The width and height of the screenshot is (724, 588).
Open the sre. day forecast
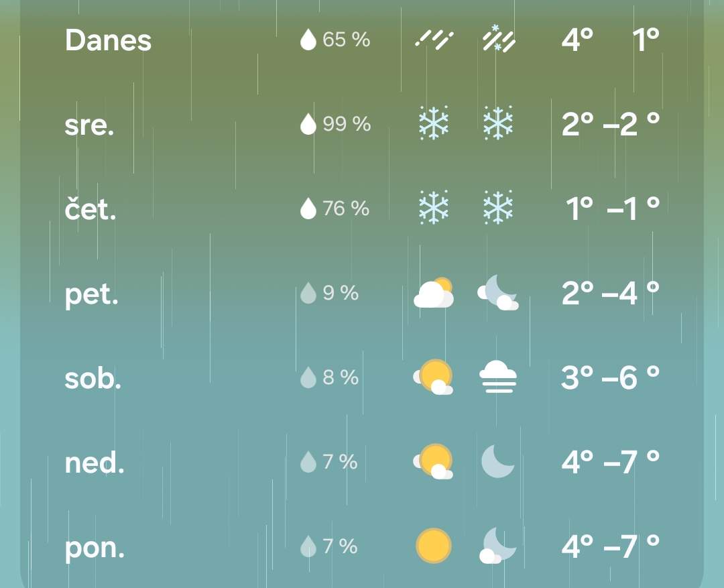pyautogui.click(x=89, y=125)
